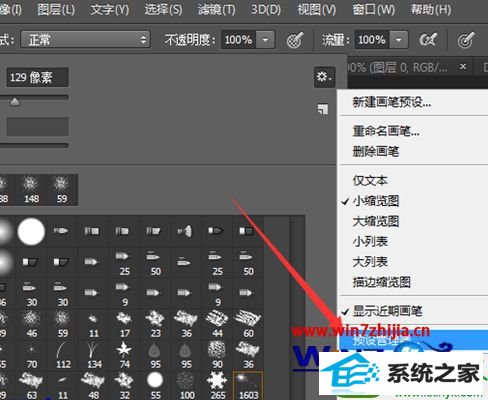Select the brush numbered 48

(94, 386)
